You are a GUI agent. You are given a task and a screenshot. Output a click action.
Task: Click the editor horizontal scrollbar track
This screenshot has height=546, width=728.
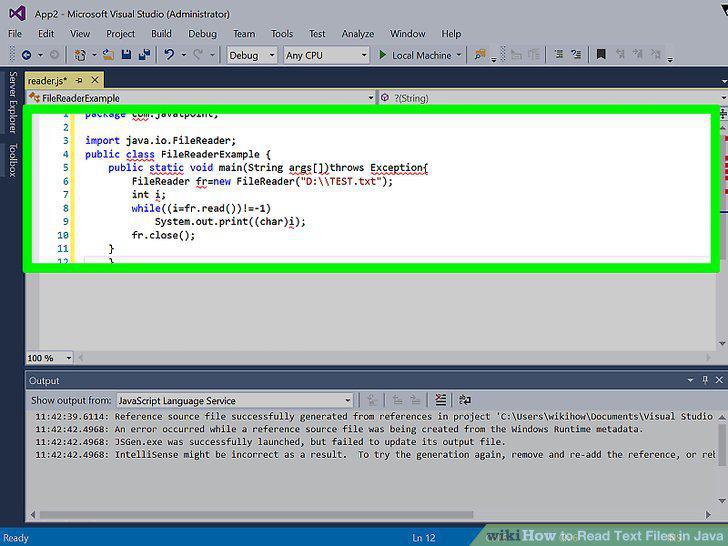394,358
